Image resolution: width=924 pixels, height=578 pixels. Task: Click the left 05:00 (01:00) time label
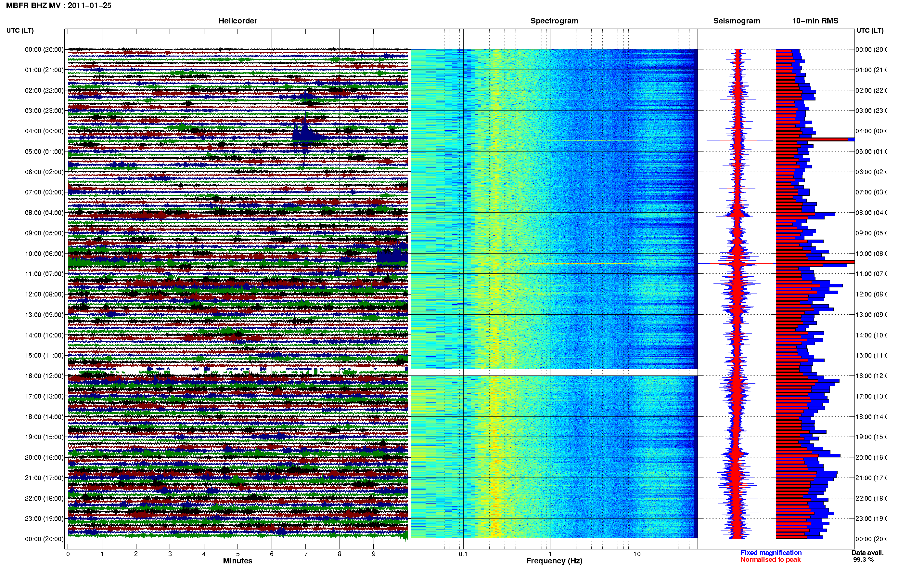click(x=44, y=151)
